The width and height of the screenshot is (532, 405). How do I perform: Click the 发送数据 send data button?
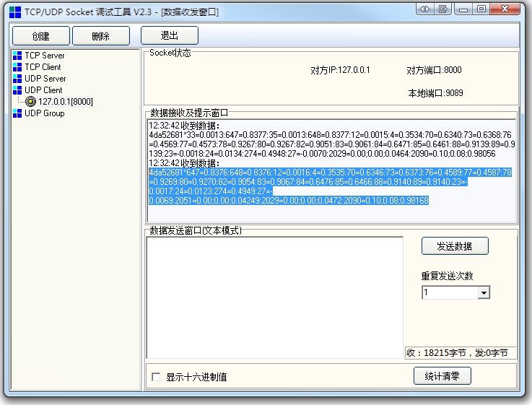[455, 246]
